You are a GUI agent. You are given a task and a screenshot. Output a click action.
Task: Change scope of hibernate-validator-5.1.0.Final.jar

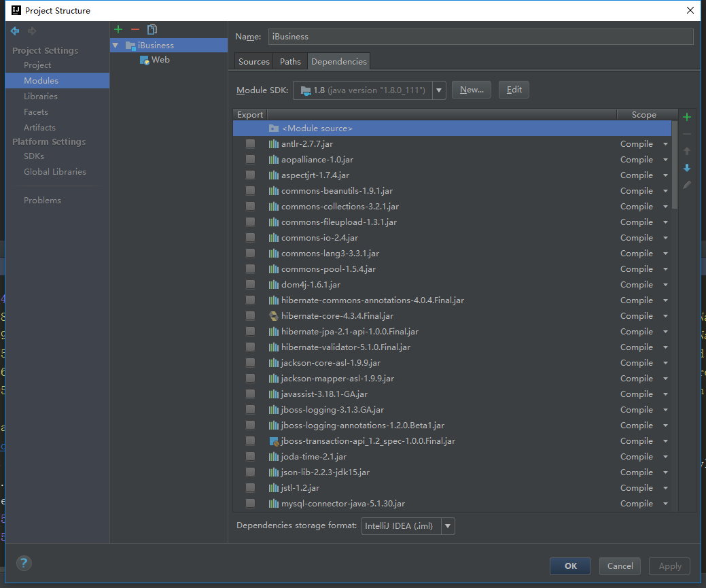tap(665, 347)
